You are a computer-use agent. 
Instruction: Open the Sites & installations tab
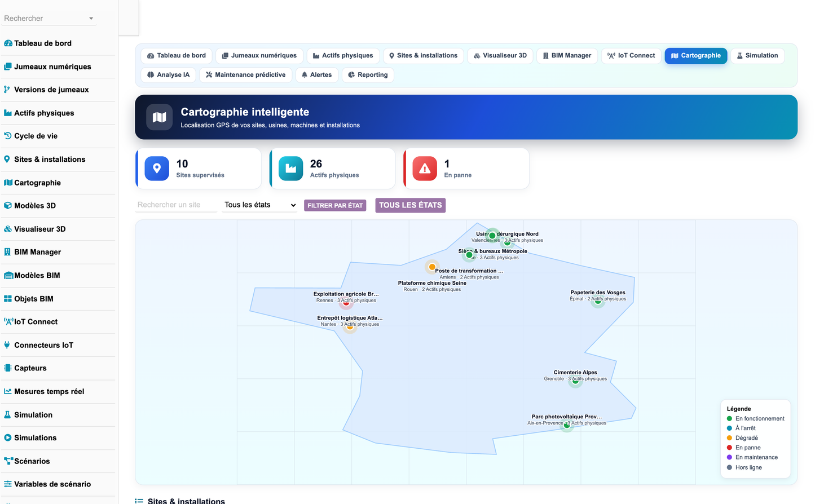pyautogui.click(x=424, y=56)
